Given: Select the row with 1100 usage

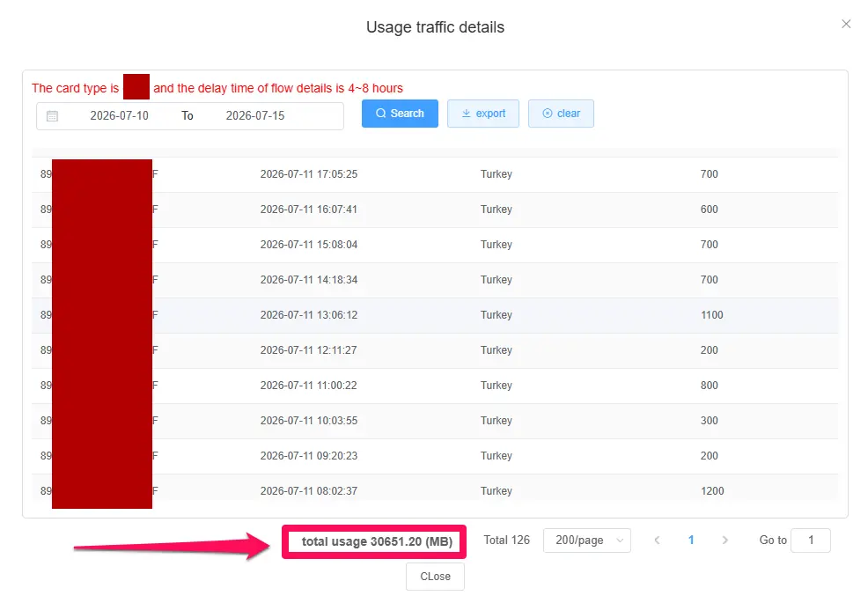Looking at the screenshot, I should click(435, 315).
